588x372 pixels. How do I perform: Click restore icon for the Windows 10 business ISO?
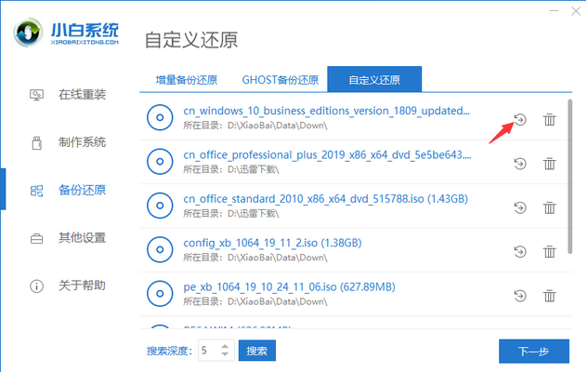coord(520,119)
